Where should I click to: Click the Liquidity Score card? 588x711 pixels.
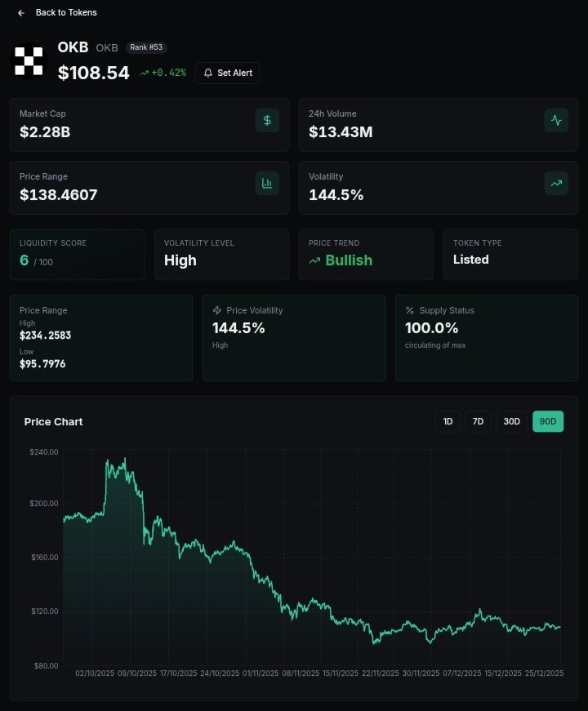tap(77, 255)
